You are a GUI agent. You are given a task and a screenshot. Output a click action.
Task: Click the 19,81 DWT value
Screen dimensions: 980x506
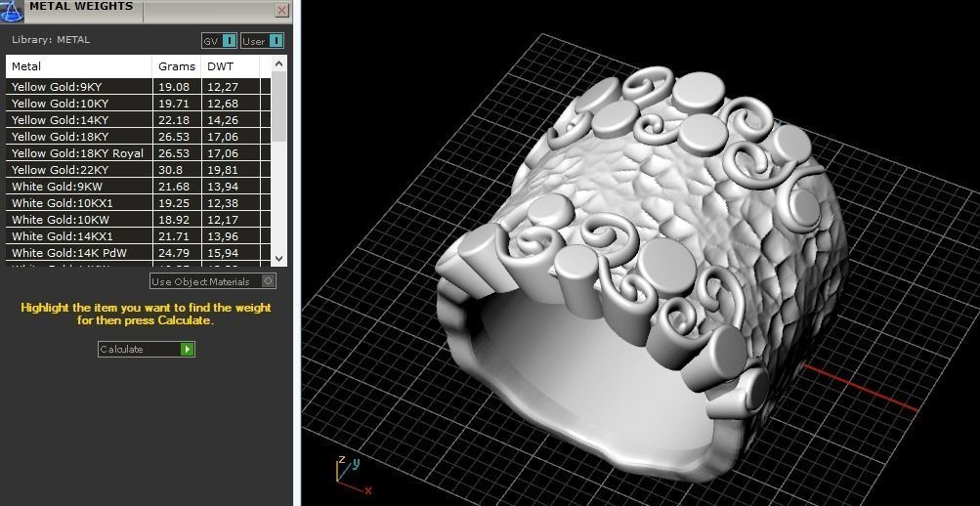click(223, 170)
